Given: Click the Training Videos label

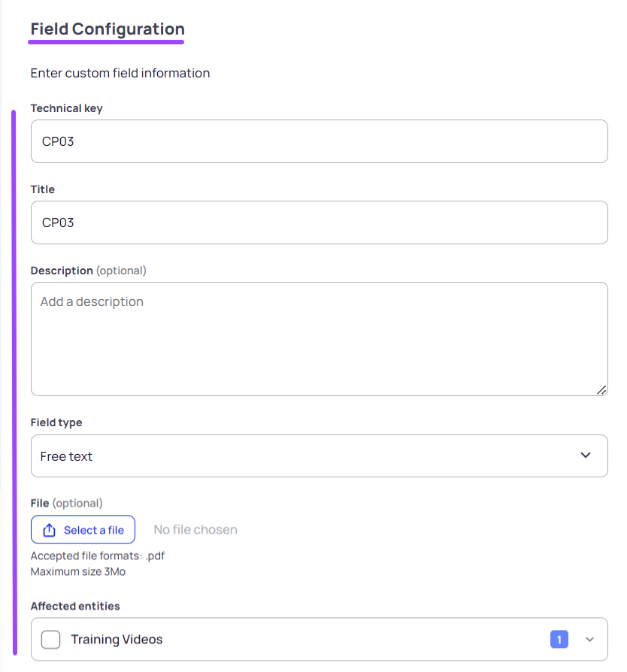Looking at the screenshot, I should tap(117, 640).
